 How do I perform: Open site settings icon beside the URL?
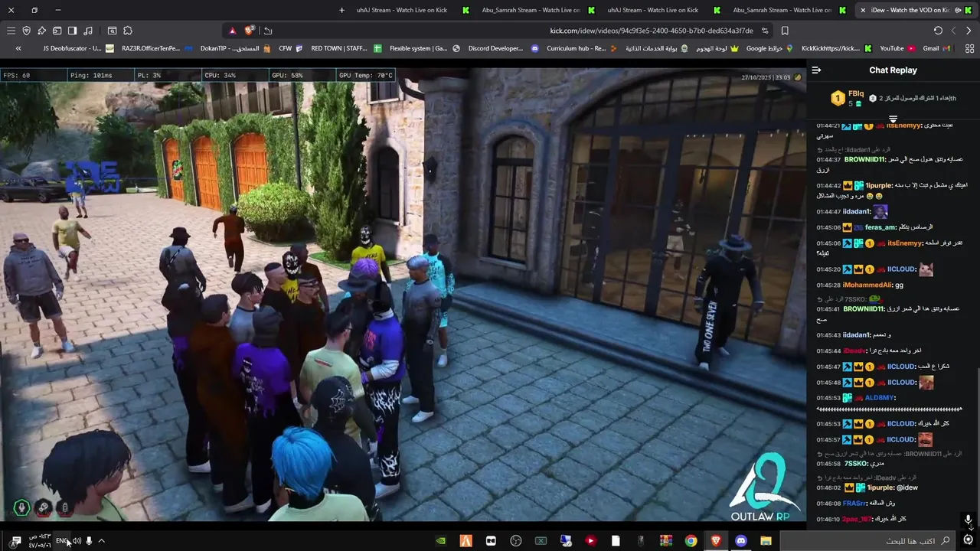pos(765,31)
